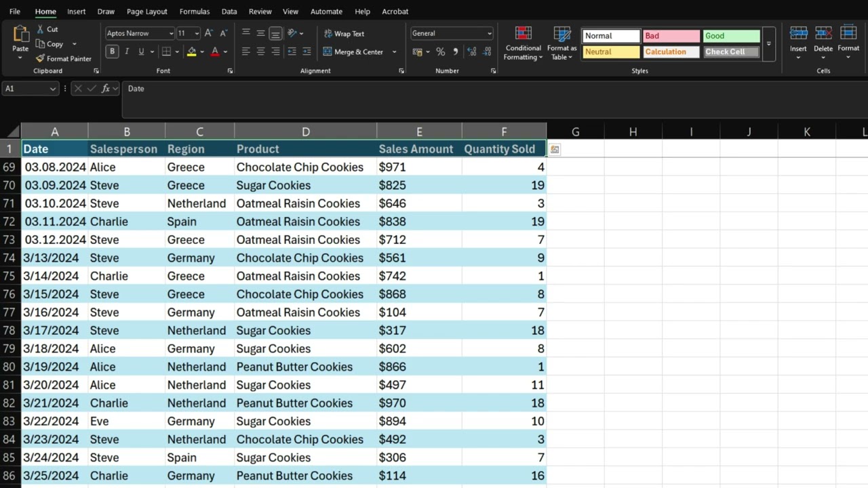Switch to the Data tab
Screen dimensions: 868x488
pos(229,12)
